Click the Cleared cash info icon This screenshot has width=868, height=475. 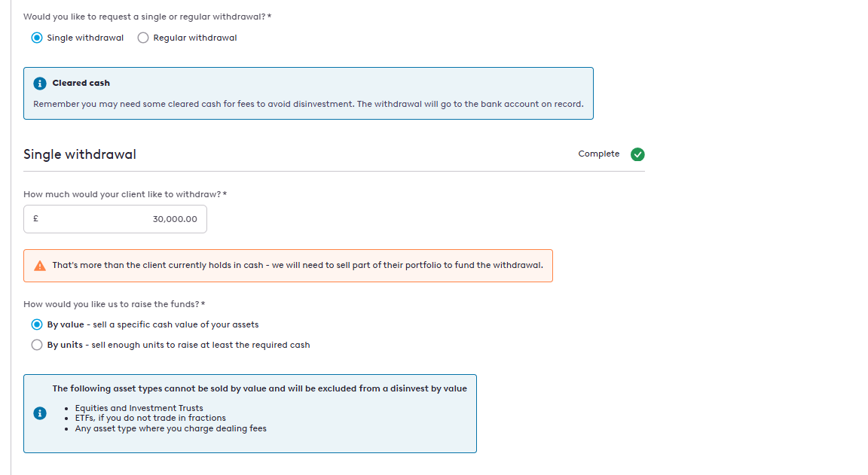[39, 83]
